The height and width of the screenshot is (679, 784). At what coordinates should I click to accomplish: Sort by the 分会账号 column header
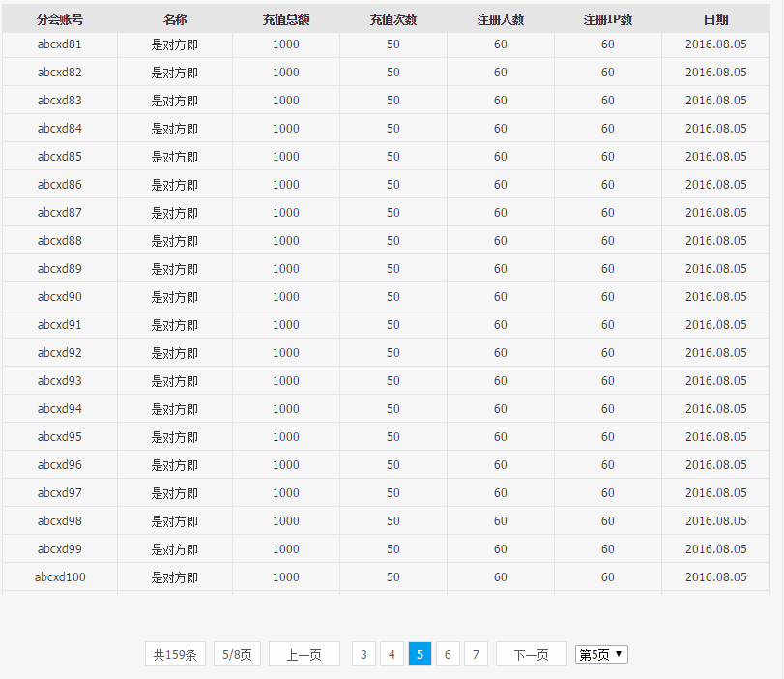tap(59, 16)
